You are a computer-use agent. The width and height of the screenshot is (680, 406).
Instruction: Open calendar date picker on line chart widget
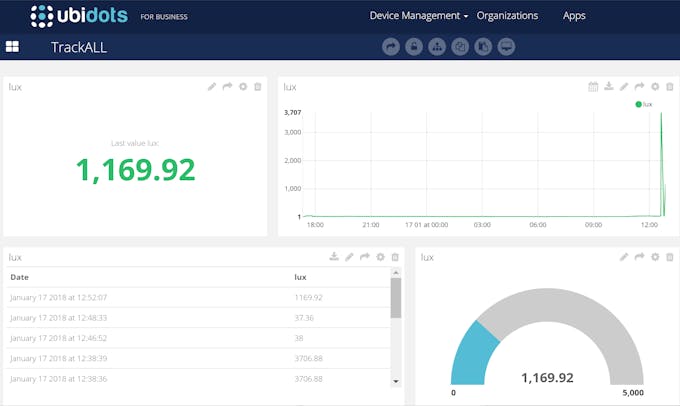coord(593,87)
